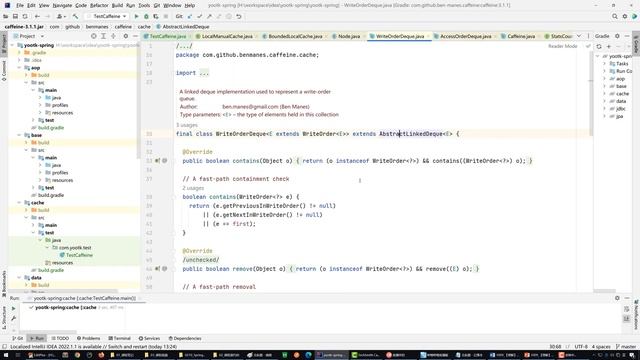Collapse the base module node
The image size is (640, 360).
point(19,135)
